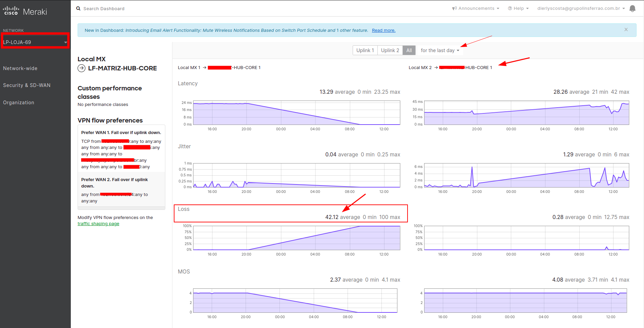Open the Security & SD-WAN menu
The height and width of the screenshot is (328, 644).
(27, 85)
